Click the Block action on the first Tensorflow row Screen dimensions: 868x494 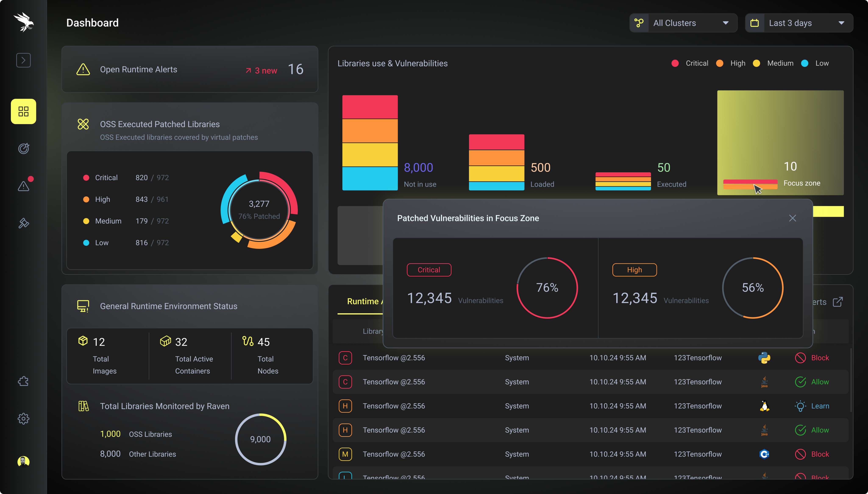point(812,358)
